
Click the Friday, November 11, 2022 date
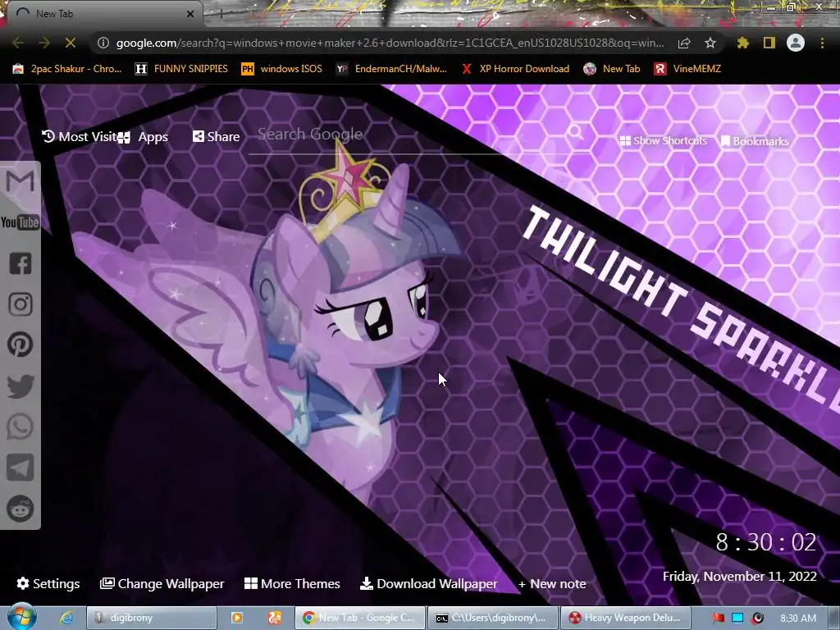pos(739,577)
